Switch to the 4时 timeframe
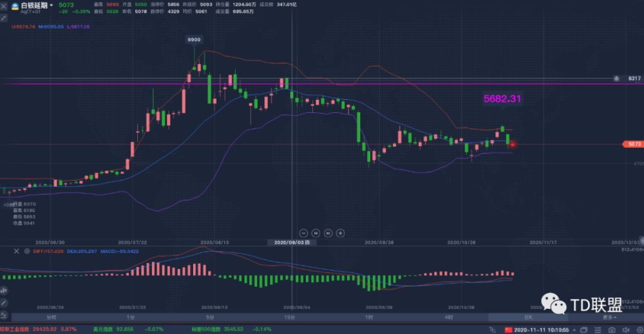The image size is (644, 334). pos(448,317)
